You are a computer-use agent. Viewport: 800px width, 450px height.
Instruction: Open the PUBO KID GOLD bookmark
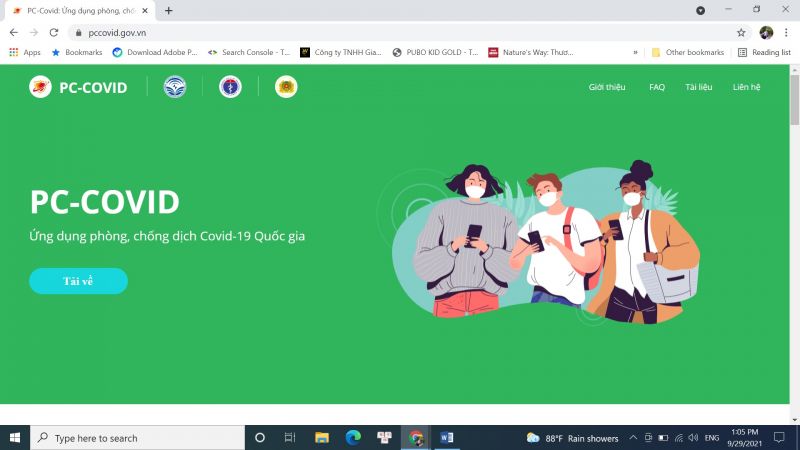coord(435,52)
